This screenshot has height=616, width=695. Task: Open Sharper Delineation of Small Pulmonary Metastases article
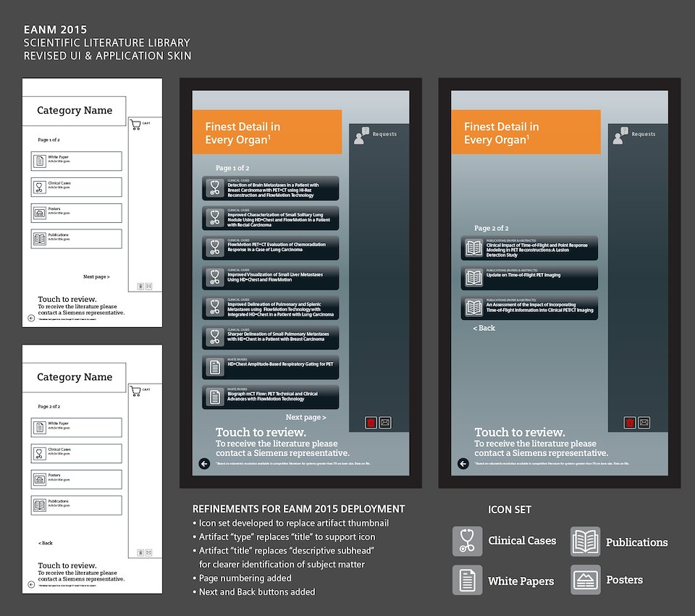270,337
